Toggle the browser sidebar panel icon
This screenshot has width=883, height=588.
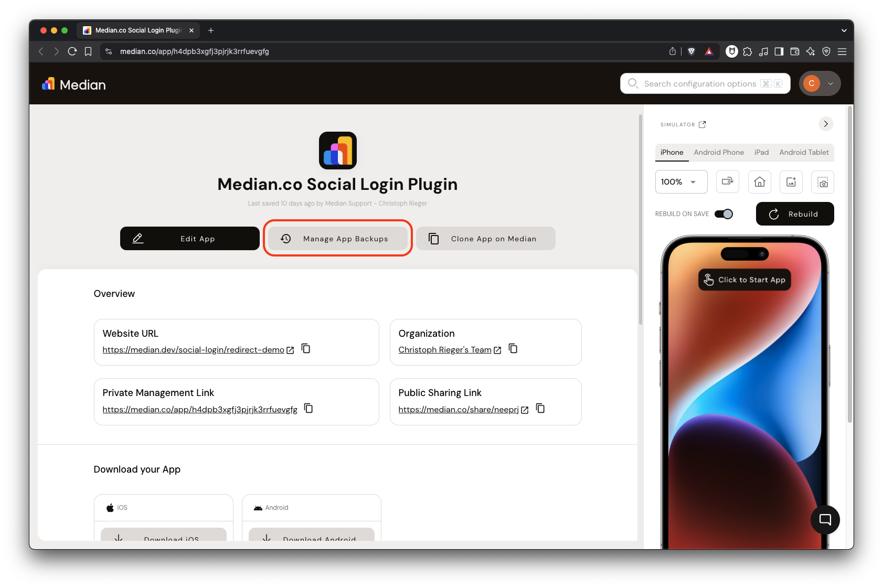click(x=779, y=51)
